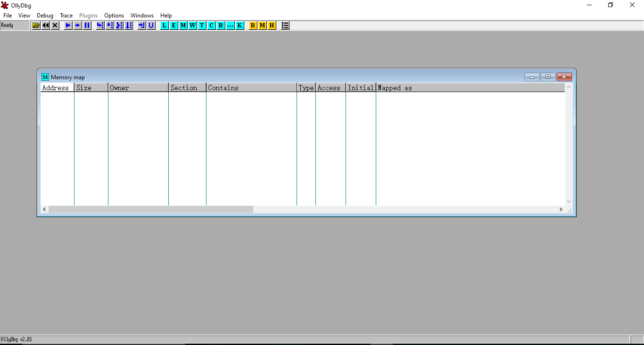Screen dimensions: 644x345
Task: Click the Mapped as column header
Action: click(x=470, y=88)
